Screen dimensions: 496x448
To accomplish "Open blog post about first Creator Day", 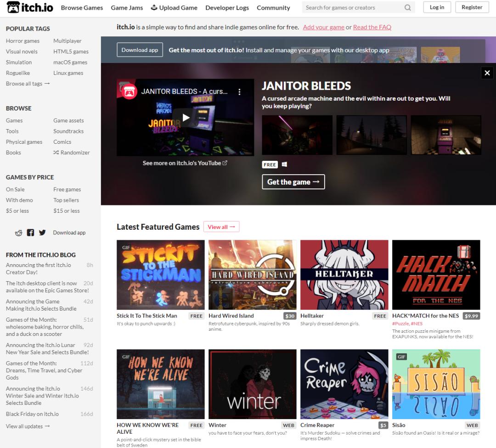I will [x=38, y=269].
